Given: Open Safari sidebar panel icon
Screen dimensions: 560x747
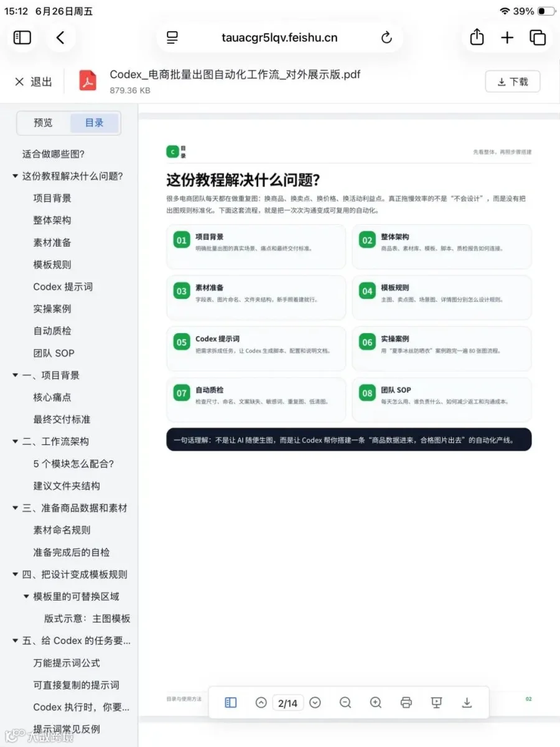Looking at the screenshot, I should [x=22, y=38].
